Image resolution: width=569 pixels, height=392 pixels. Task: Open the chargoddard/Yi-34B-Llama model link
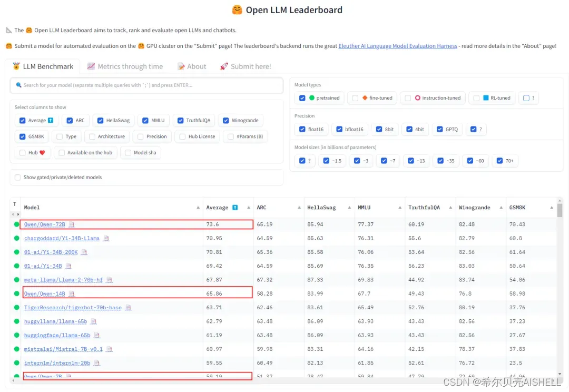62,239
